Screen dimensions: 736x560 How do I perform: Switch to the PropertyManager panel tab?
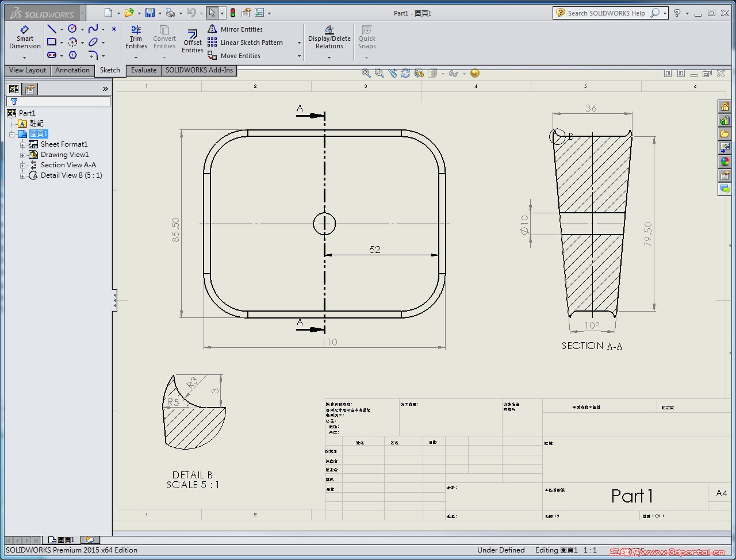coord(30,89)
